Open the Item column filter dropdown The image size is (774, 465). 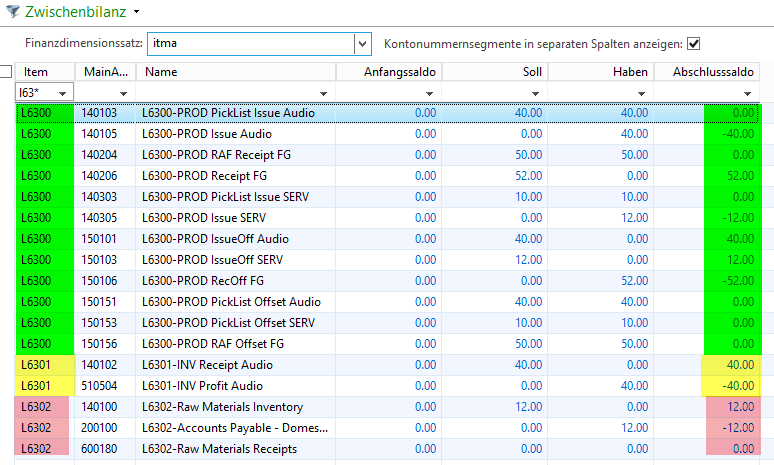click(x=64, y=93)
